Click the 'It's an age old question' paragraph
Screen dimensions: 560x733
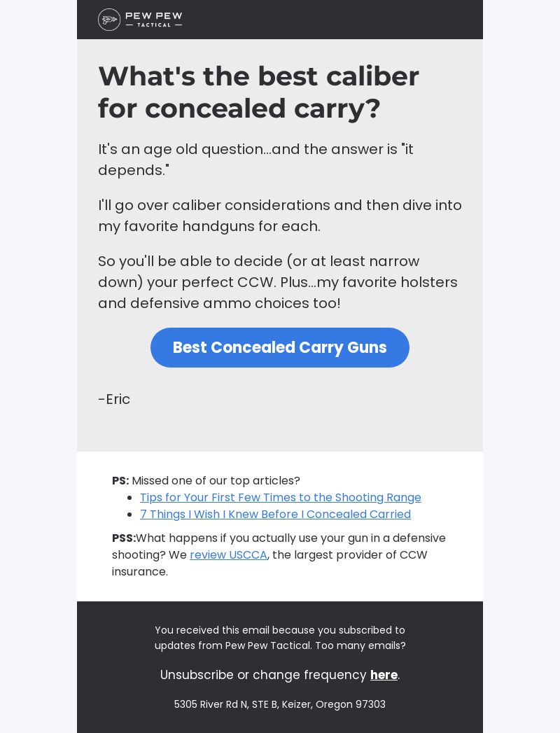coord(255,160)
